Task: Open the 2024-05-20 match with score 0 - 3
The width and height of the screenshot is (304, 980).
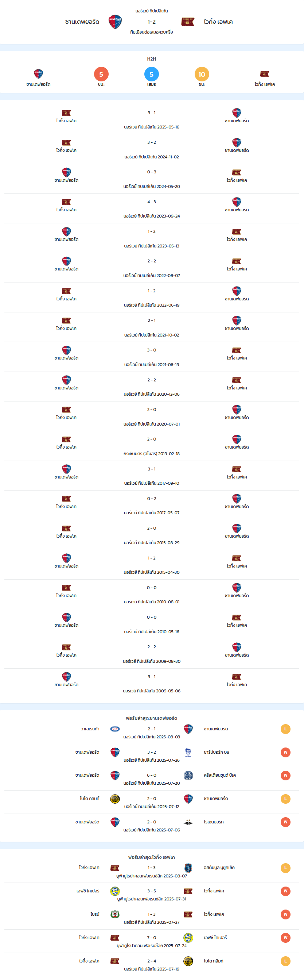Action: point(152,179)
